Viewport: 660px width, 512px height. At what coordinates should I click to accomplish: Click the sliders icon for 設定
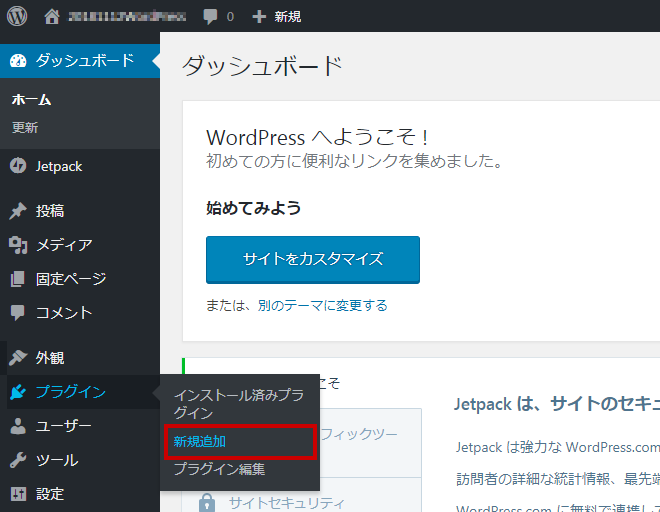coord(18,494)
